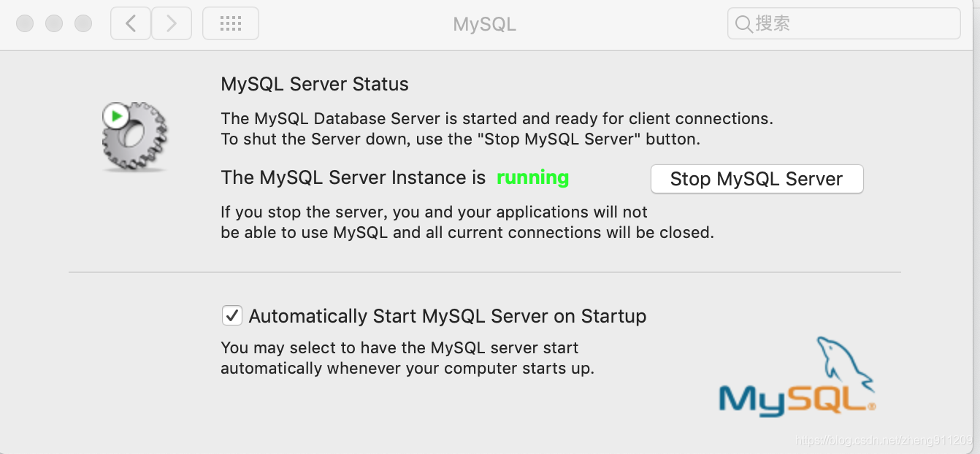Open Show All preferences grid icon
Image resolution: width=980 pixels, height=454 pixels.
(x=230, y=23)
